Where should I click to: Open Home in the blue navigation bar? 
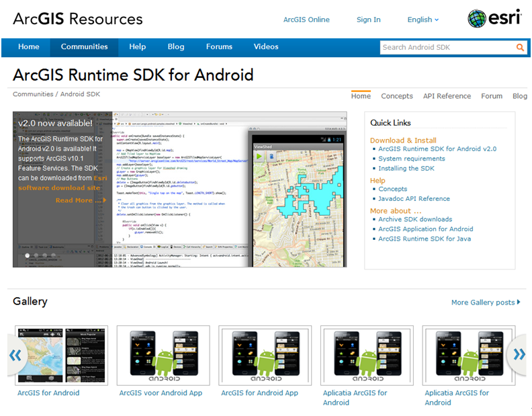click(28, 46)
